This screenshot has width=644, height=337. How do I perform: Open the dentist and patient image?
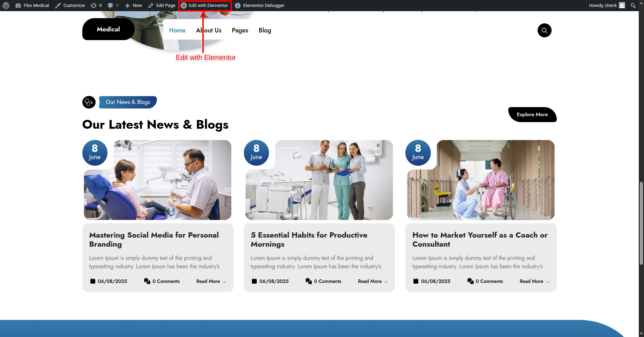point(158,180)
